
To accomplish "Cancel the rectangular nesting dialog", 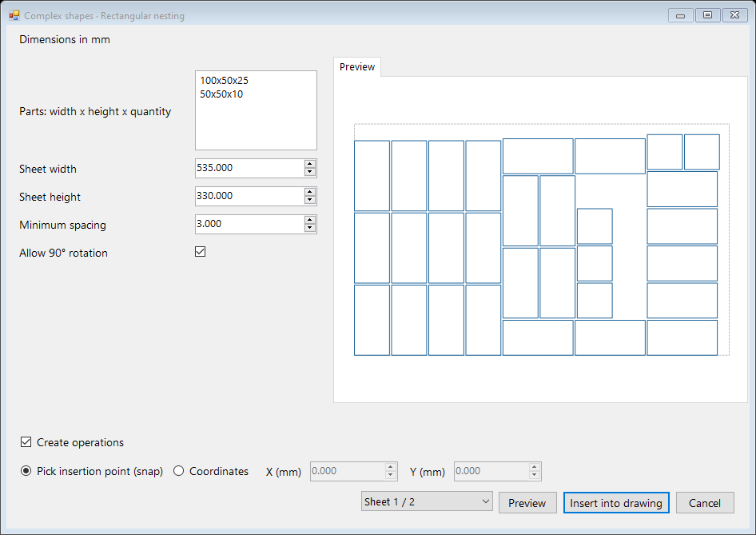I will [x=704, y=503].
